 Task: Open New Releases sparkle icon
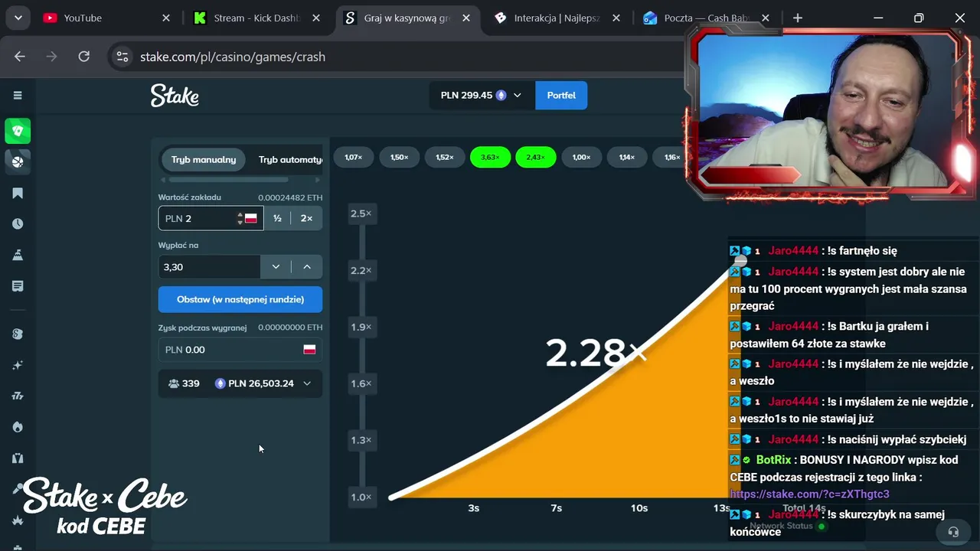pyautogui.click(x=18, y=365)
